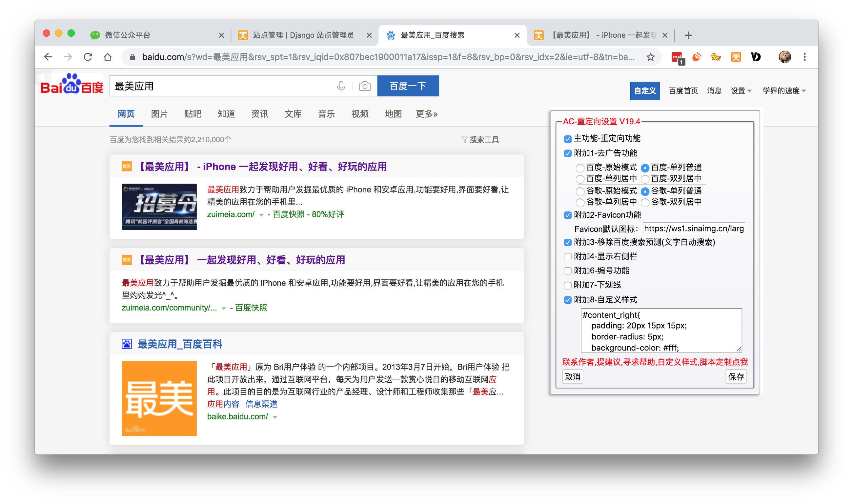Close the 最美应用_百度搜索 tab
Viewport: 853px width, 504px height.
pos(517,35)
